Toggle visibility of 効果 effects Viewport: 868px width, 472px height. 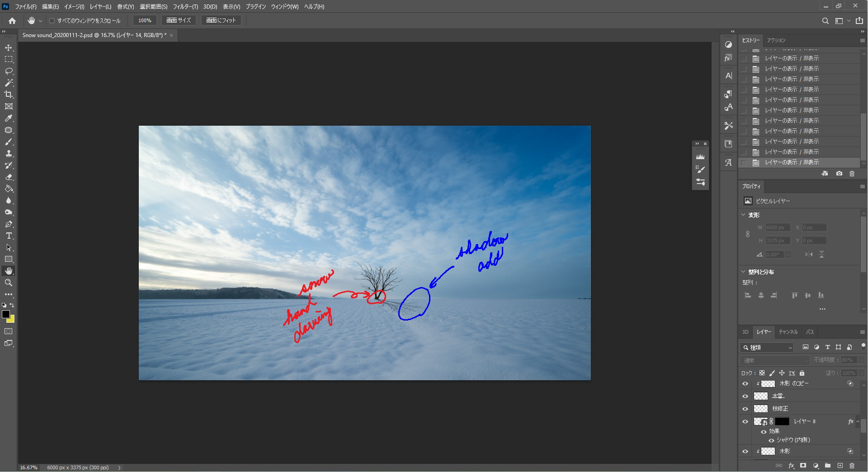click(x=764, y=431)
